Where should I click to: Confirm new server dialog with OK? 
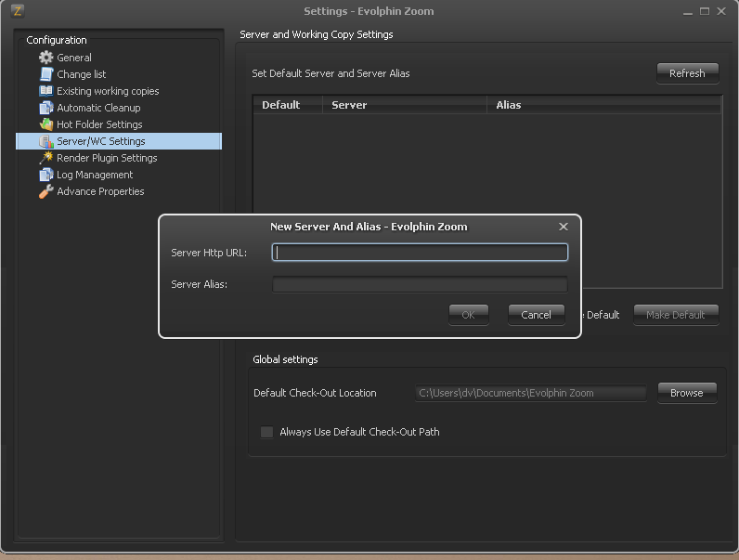(x=469, y=315)
